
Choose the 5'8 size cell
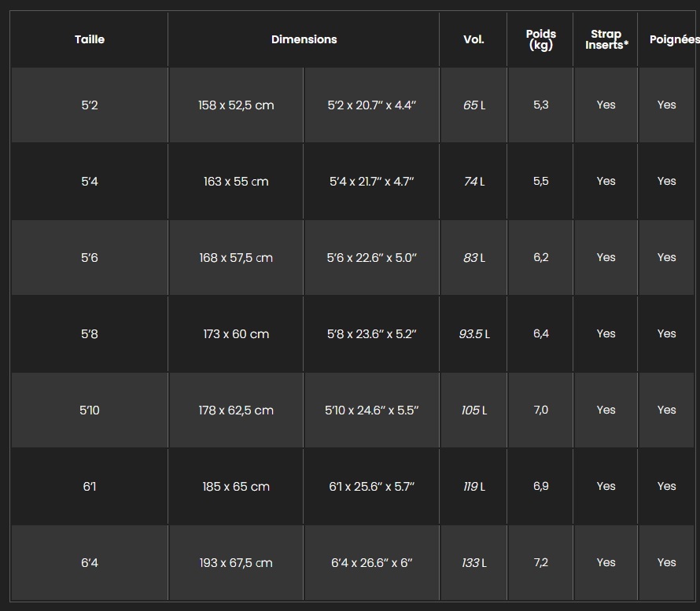[90, 334]
